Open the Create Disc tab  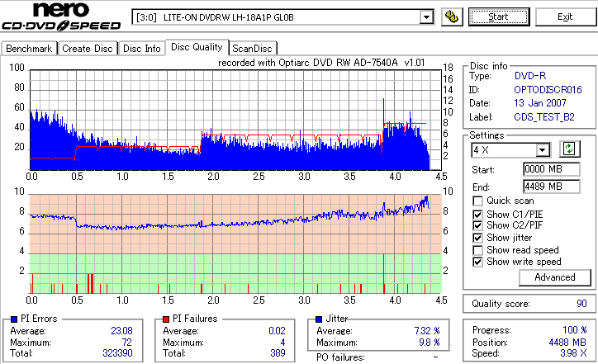pos(88,49)
